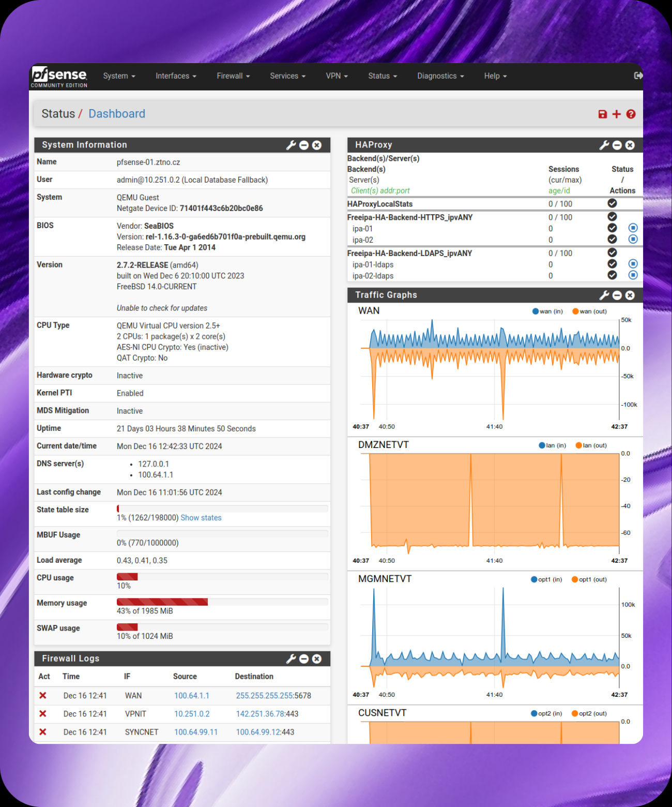Toggle the WAN wan (out) legend series

pos(590,311)
